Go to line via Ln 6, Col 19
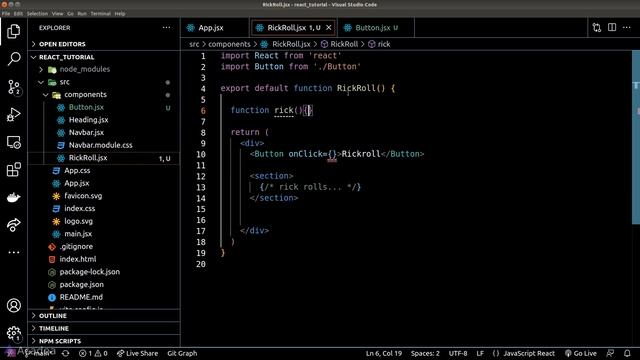Viewport: 640px width, 360px height. [x=384, y=353]
